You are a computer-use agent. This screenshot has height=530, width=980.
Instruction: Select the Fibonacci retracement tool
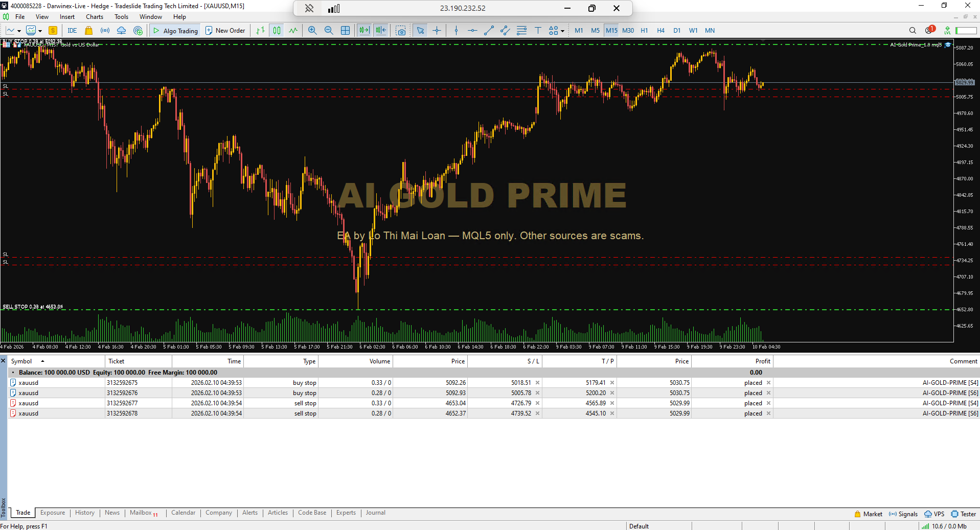[521, 31]
